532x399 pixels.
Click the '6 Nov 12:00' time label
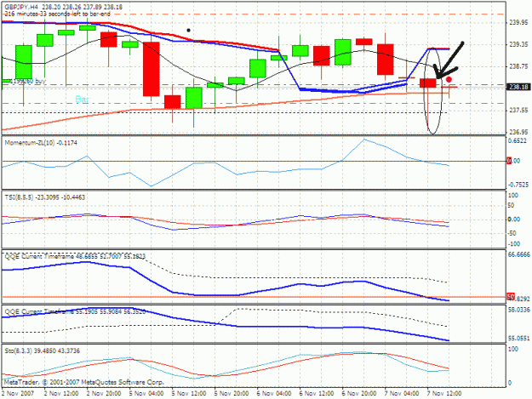pyautogui.click(x=317, y=393)
